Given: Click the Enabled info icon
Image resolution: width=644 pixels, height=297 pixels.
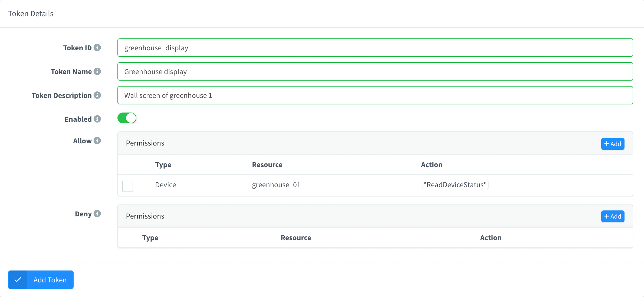Looking at the screenshot, I should pos(97,119).
